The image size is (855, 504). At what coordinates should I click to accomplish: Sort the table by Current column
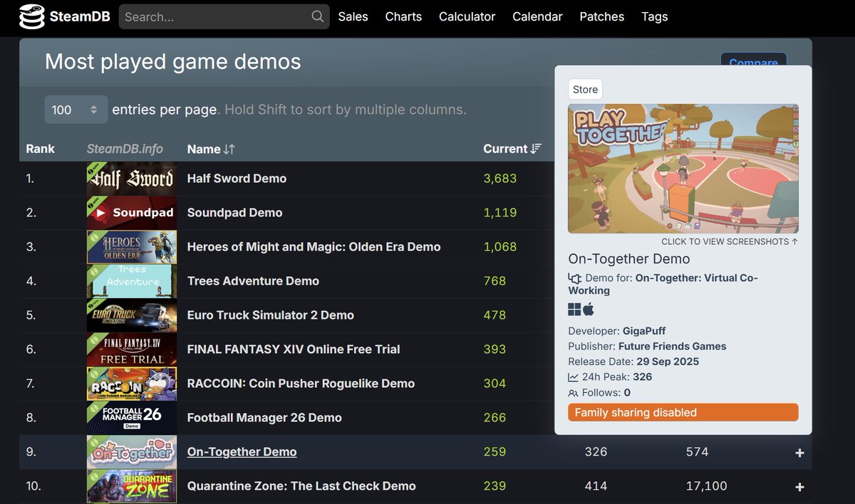512,149
